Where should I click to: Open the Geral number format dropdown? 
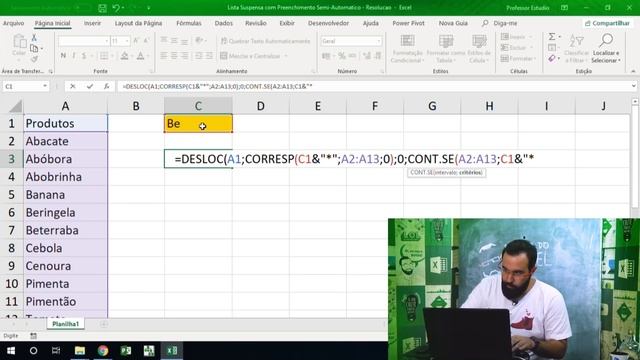point(379,41)
